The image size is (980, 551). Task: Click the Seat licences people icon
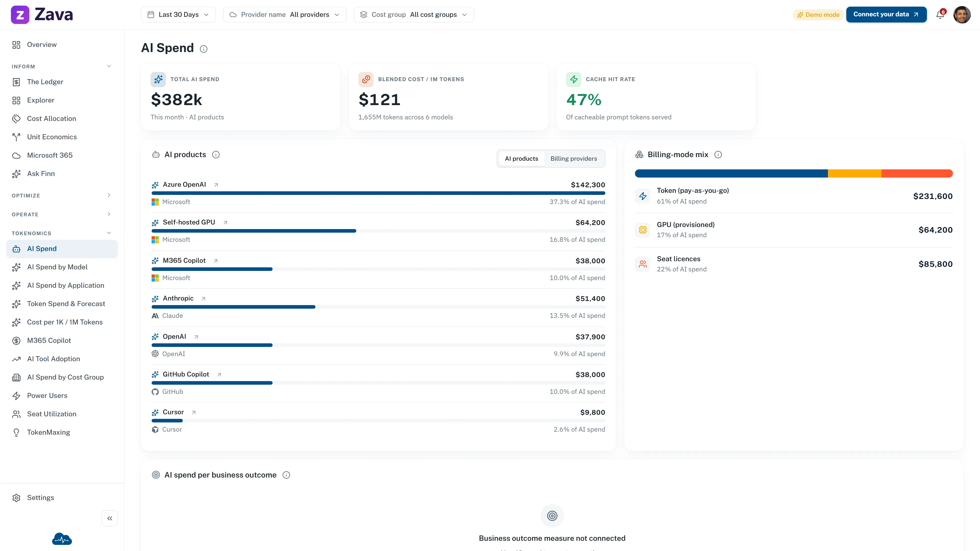coord(643,264)
